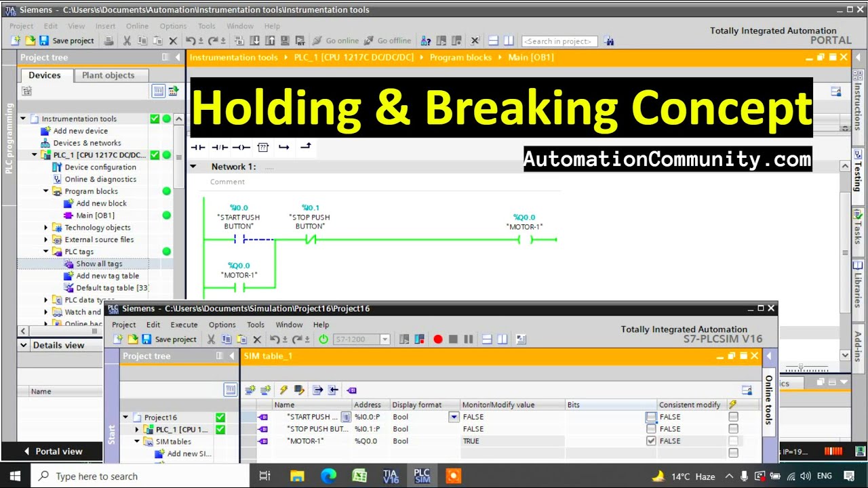Viewport: 868px width, 488px height.
Task: Click the red record button in PLCSIM toolbar
Action: (438, 339)
